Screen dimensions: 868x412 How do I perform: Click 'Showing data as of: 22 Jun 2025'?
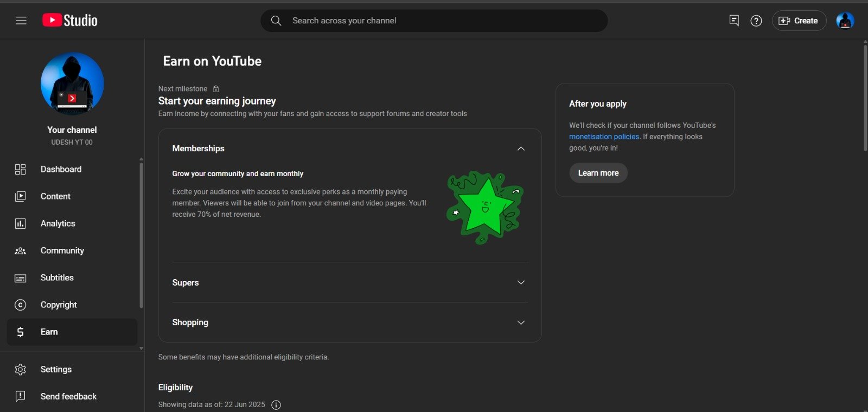pos(212,404)
